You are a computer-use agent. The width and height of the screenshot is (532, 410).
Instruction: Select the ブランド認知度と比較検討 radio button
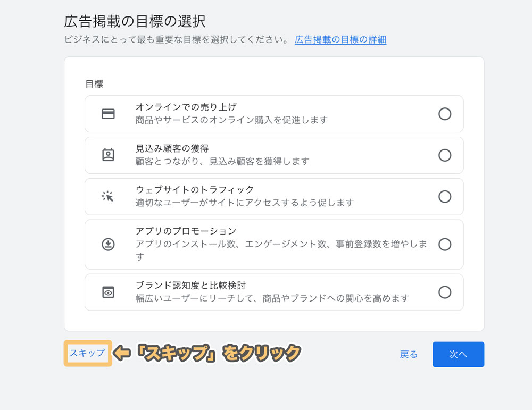click(x=445, y=292)
